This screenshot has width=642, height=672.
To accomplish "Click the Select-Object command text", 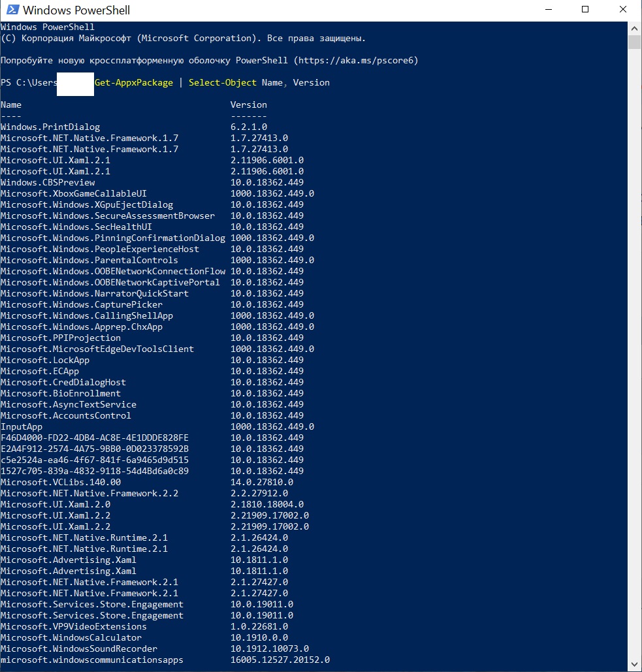I will click(x=223, y=83).
